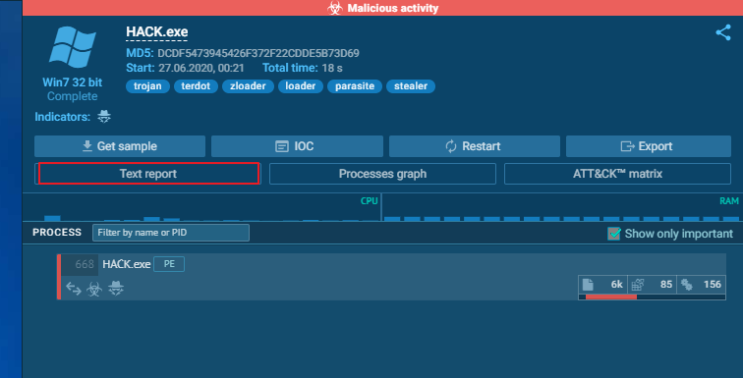Click the gears icon showing 156

687,284
